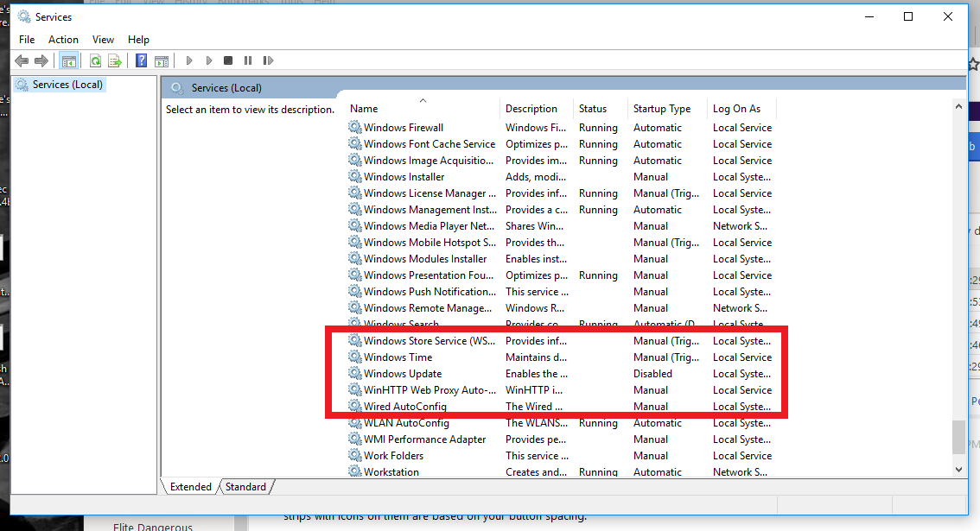The width and height of the screenshot is (980, 531).
Task: Click the vertical scrollbar thumb in services list
Action: (x=958, y=437)
